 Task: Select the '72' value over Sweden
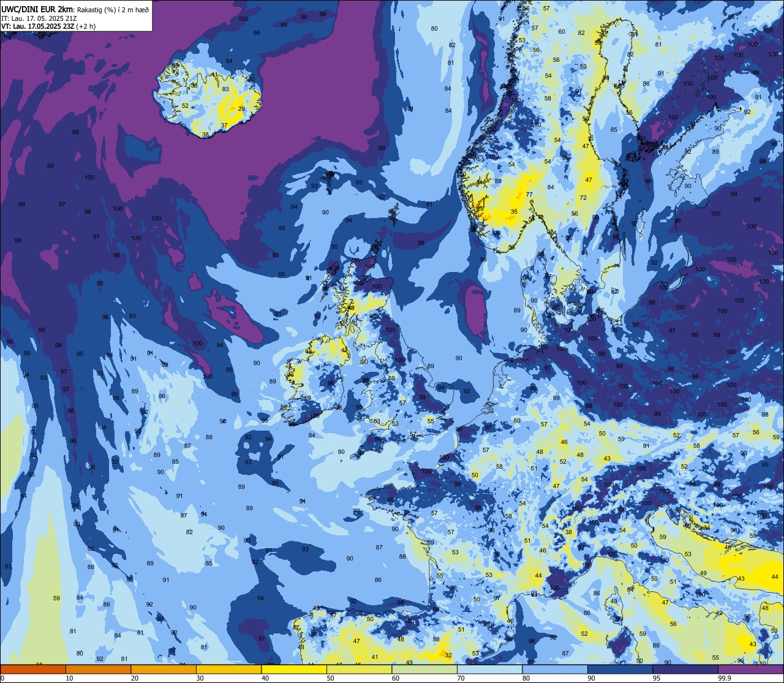tap(583, 197)
